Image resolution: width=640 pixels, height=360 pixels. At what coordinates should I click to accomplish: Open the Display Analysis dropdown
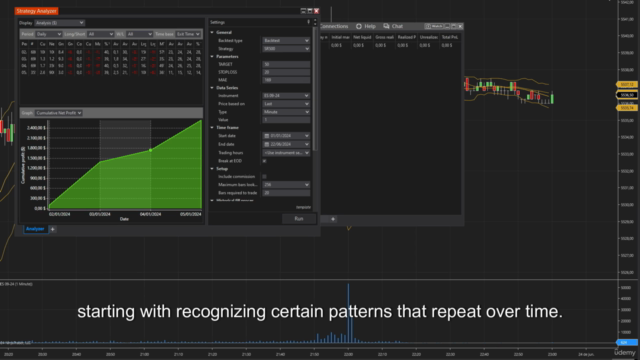click(x=60, y=23)
